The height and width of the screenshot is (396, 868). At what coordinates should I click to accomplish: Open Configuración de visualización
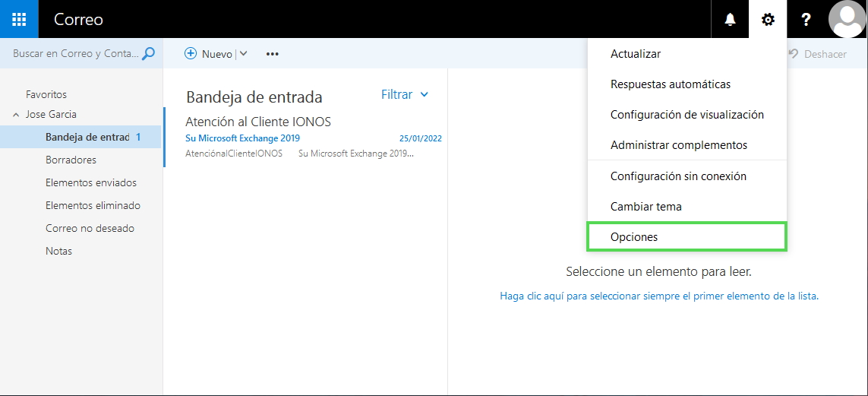[x=687, y=115]
